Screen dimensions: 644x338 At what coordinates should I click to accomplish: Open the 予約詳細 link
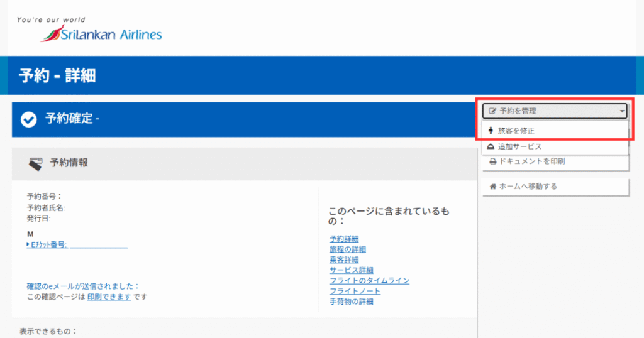(x=344, y=239)
